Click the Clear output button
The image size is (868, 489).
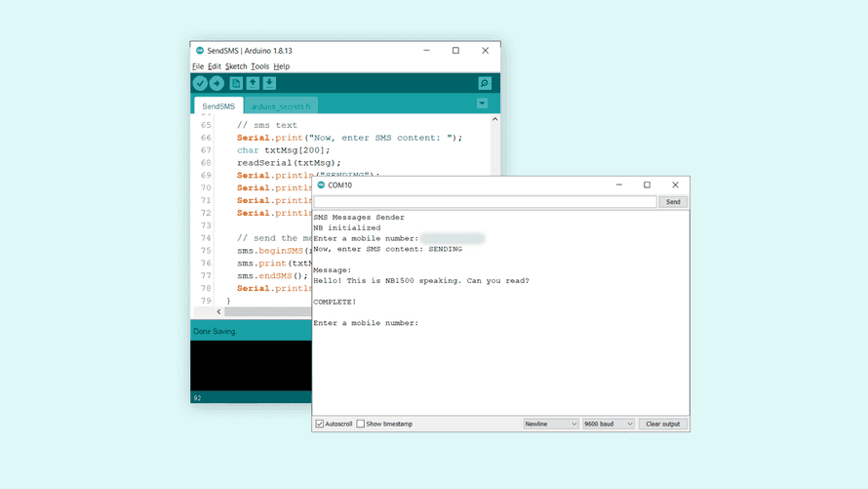[x=662, y=424]
